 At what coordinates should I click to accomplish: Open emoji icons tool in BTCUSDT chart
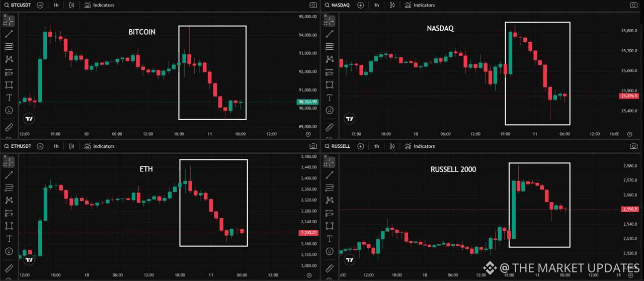click(x=9, y=110)
